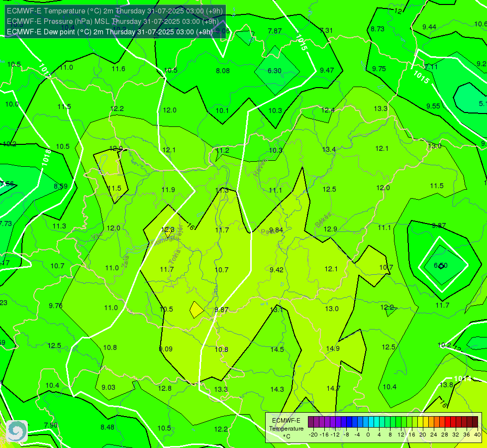Click the 9.75 dew point value
Image resolution: width=487 pixels, height=448 pixels.
point(379,69)
